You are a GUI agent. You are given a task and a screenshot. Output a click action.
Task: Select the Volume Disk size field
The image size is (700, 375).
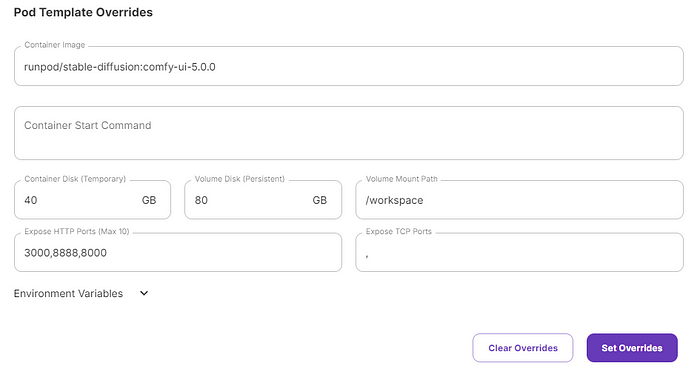click(x=263, y=200)
